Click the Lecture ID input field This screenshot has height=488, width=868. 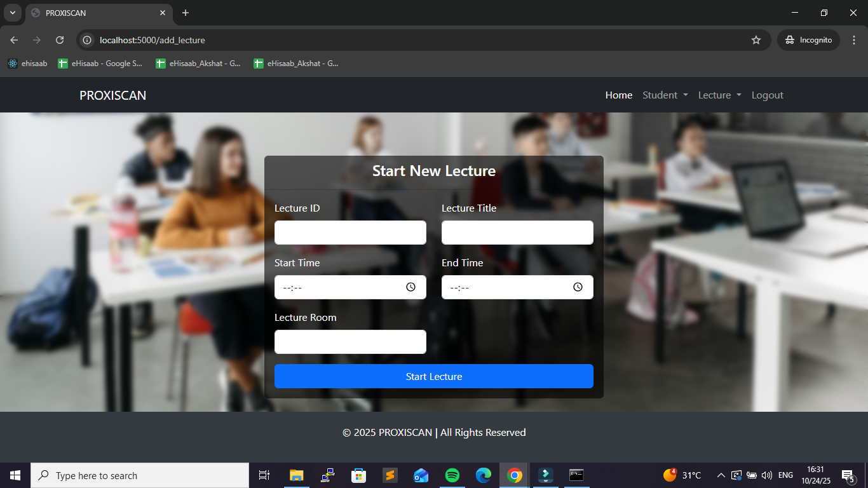[350, 233]
